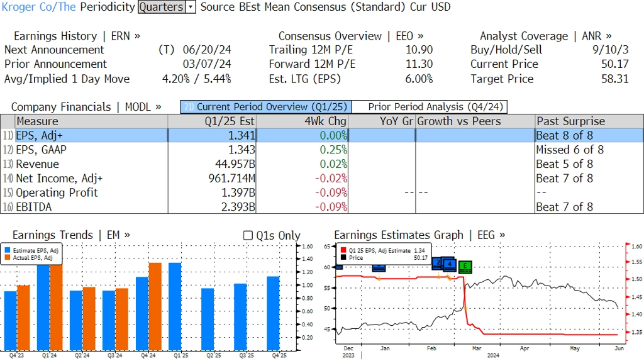Screen dimensions: 644x361
Task: Click the blue event marker numbered 4
Action: coord(450,264)
